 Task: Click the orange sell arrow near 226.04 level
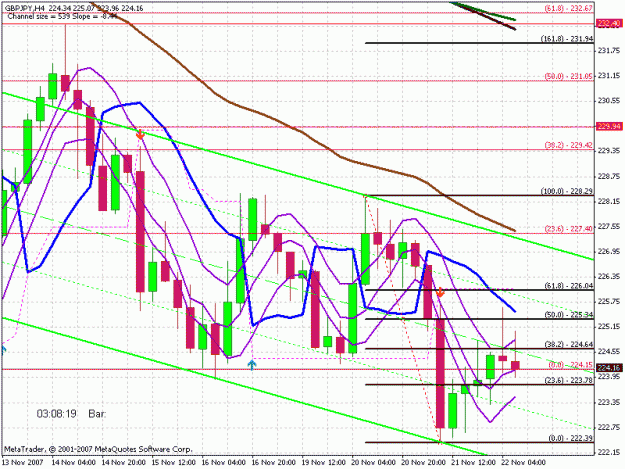(440, 292)
